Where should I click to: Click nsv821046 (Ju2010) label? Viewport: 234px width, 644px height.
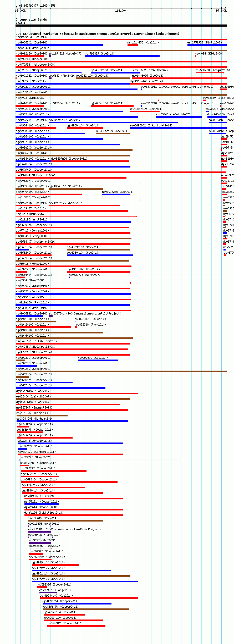[30, 297]
